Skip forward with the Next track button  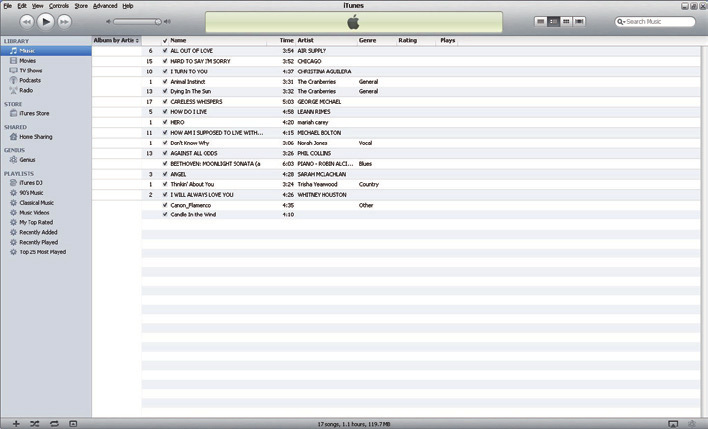click(65, 22)
